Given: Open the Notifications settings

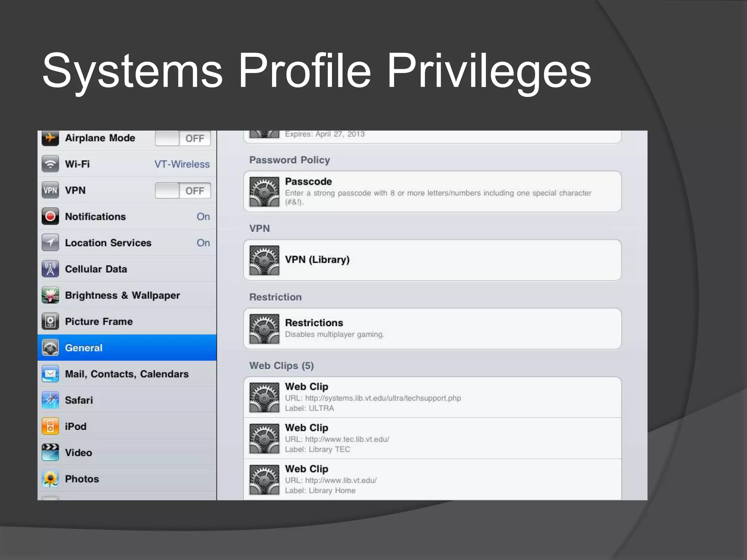Looking at the screenshot, I should (127, 217).
